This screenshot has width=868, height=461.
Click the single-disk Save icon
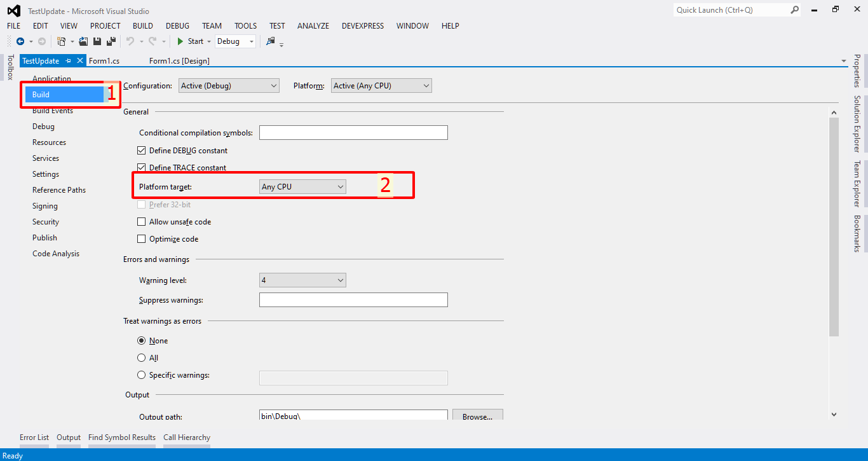pyautogui.click(x=97, y=41)
